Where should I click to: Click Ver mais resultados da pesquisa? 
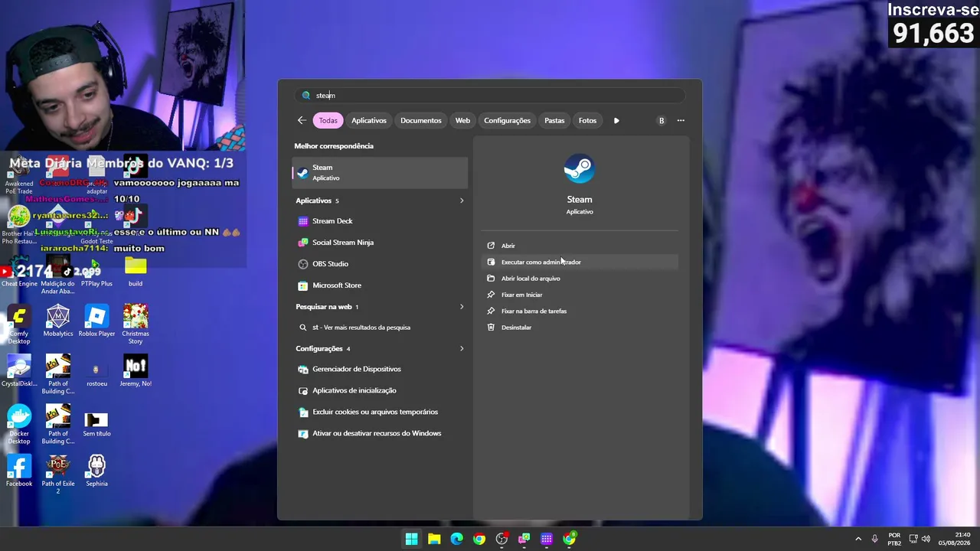380,328
